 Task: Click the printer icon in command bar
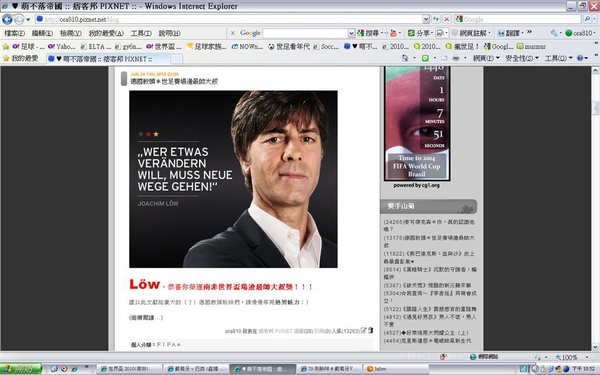click(455, 58)
